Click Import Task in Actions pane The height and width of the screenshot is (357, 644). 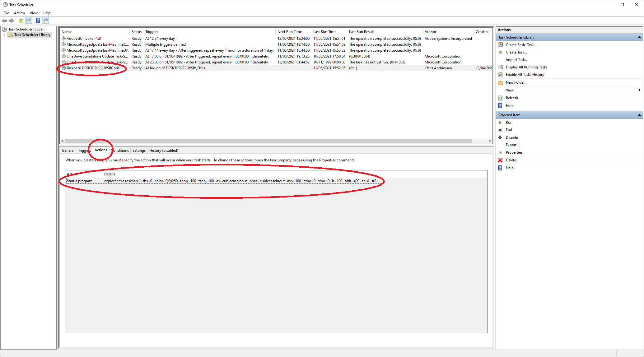(x=516, y=59)
